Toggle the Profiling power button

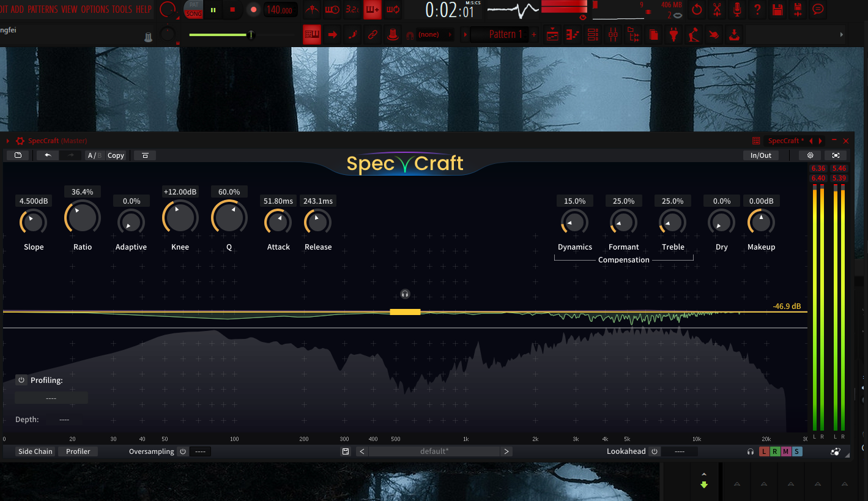coord(21,380)
